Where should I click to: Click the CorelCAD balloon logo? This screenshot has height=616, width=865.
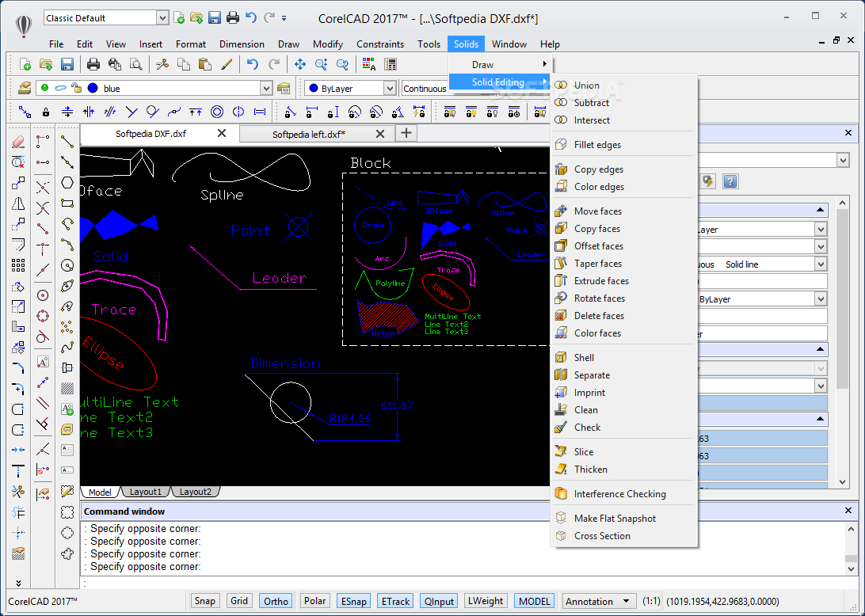(24, 25)
